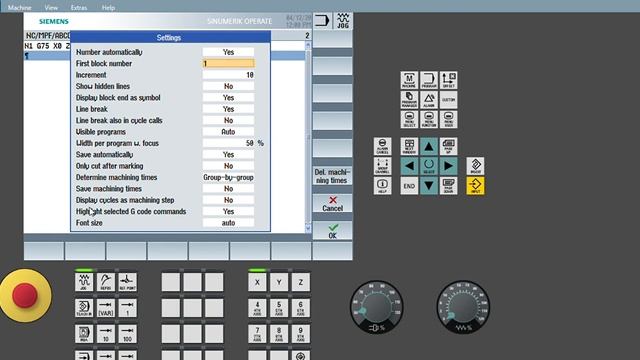Open the Font size auto selector
Viewport: 640px width, 360px height.
(x=228, y=223)
